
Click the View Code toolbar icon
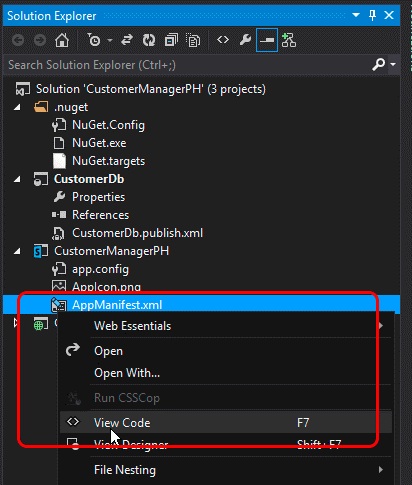(223, 40)
